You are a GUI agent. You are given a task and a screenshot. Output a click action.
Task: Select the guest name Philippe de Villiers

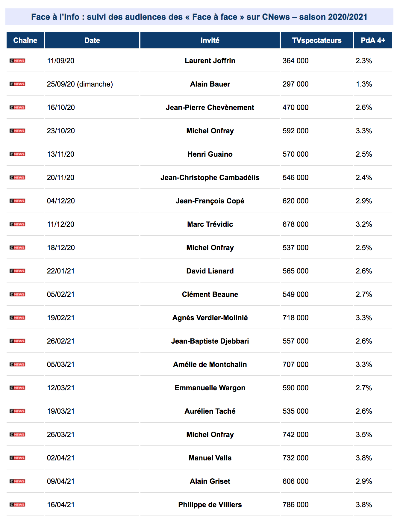(210, 505)
